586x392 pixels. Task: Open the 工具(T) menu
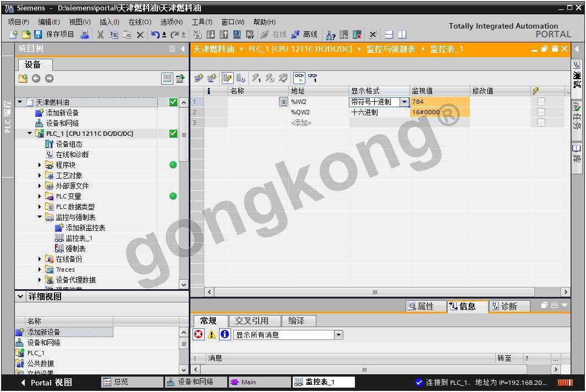(202, 22)
